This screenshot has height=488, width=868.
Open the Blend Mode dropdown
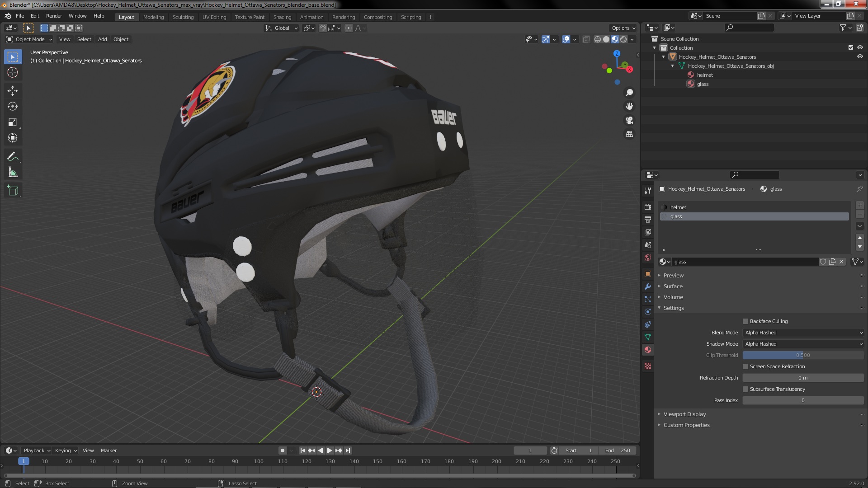click(x=803, y=333)
